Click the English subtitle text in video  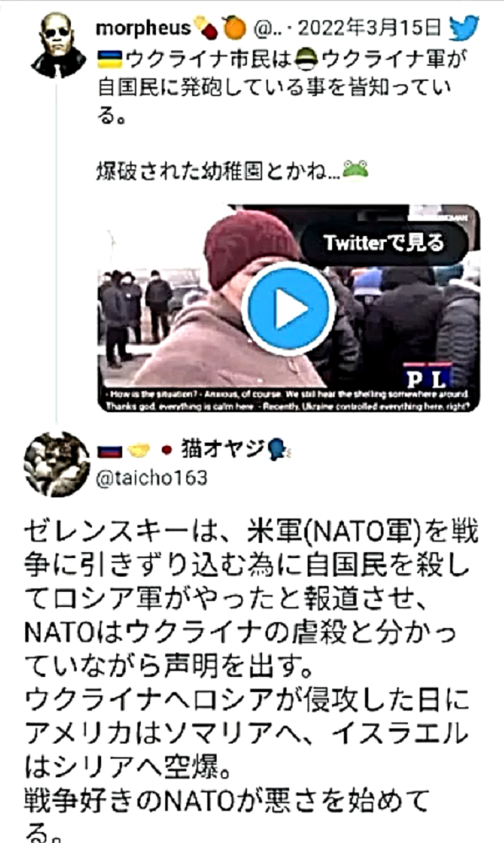pos(287,400)
